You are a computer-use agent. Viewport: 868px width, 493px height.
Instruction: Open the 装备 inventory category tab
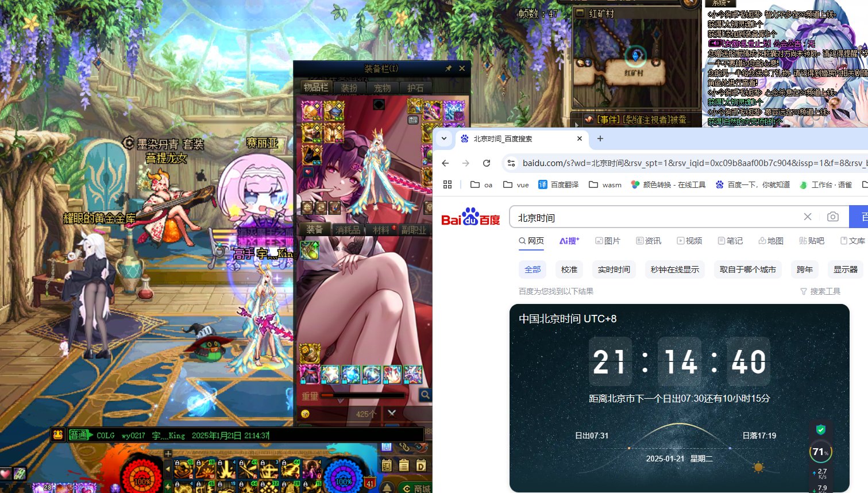[x=314, y=229]
